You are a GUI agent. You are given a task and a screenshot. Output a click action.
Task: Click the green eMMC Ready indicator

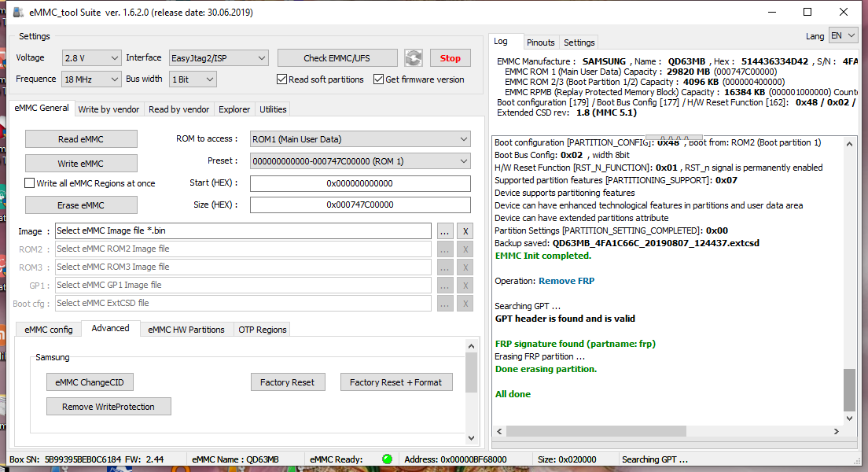387,459
